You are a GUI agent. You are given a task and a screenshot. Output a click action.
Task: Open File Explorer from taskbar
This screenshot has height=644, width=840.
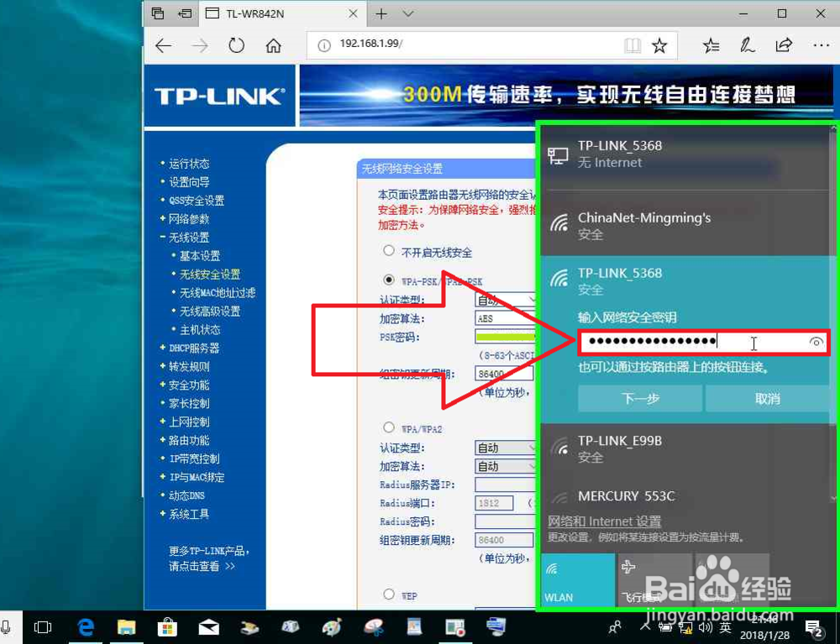tap(127, 627)
